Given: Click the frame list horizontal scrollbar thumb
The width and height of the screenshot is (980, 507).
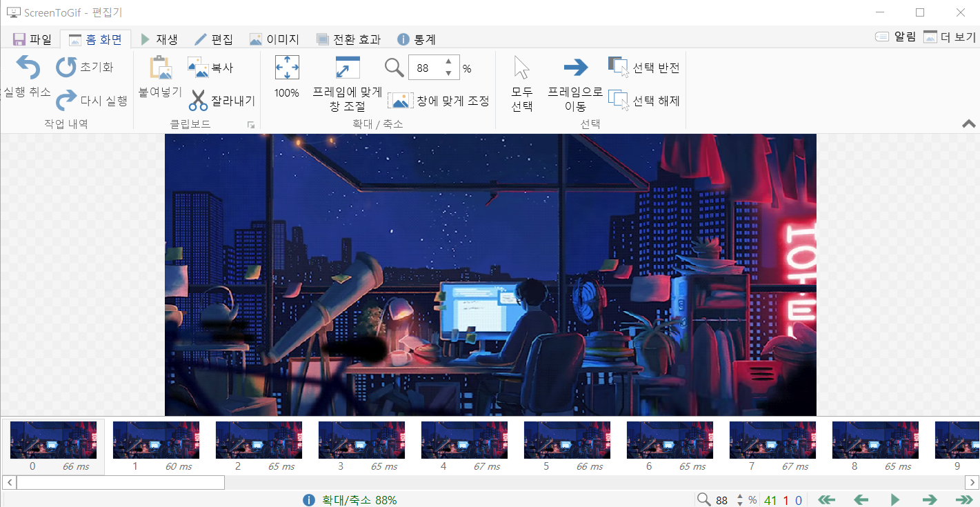Looking at the screenshot, I should click(121, 482).
